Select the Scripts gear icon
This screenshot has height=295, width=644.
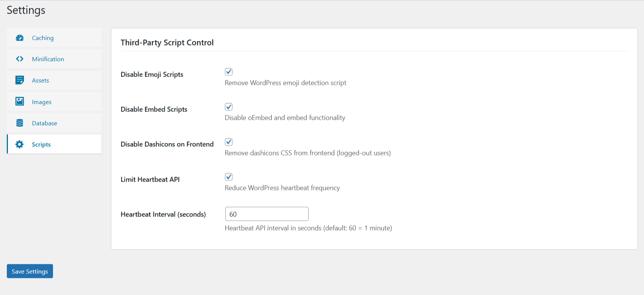click(19, 144)
